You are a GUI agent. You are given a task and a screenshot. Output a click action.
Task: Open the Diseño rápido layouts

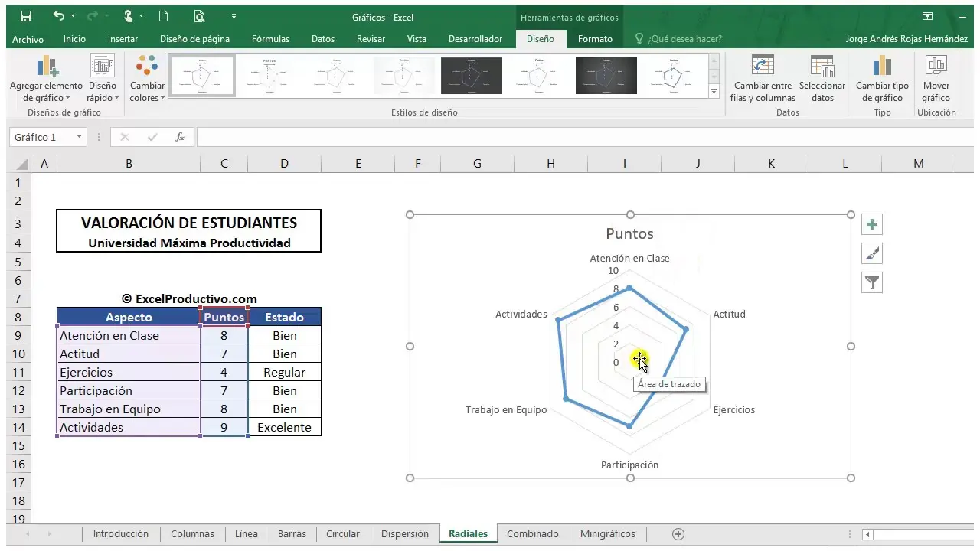(x=102, y=80)
